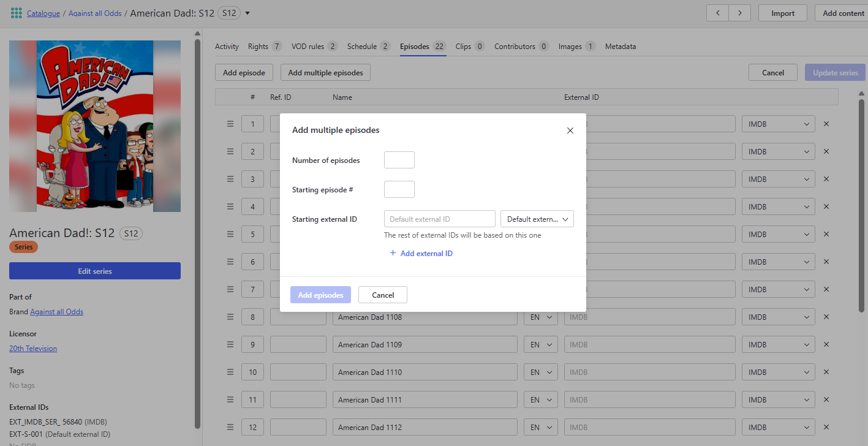Open the EN language dropdown for episode 8
Screen dimensions: 868x446
coord(540,317)
